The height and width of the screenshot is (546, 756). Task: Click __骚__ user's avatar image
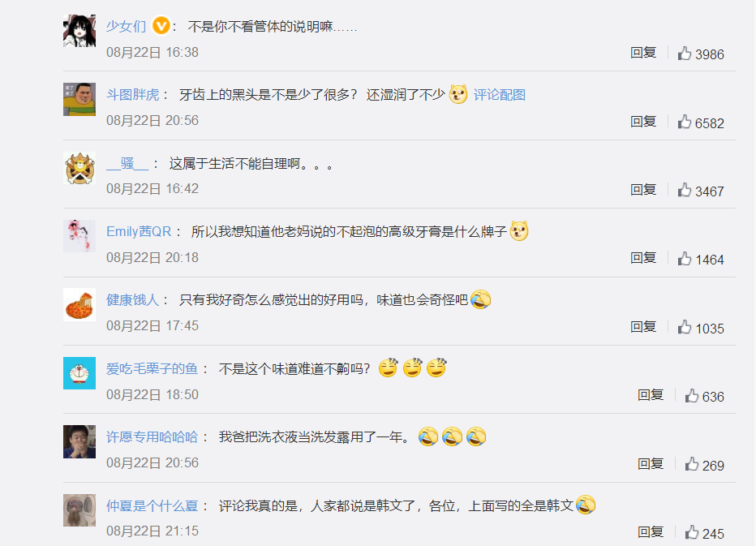click(x=79, y=168)
